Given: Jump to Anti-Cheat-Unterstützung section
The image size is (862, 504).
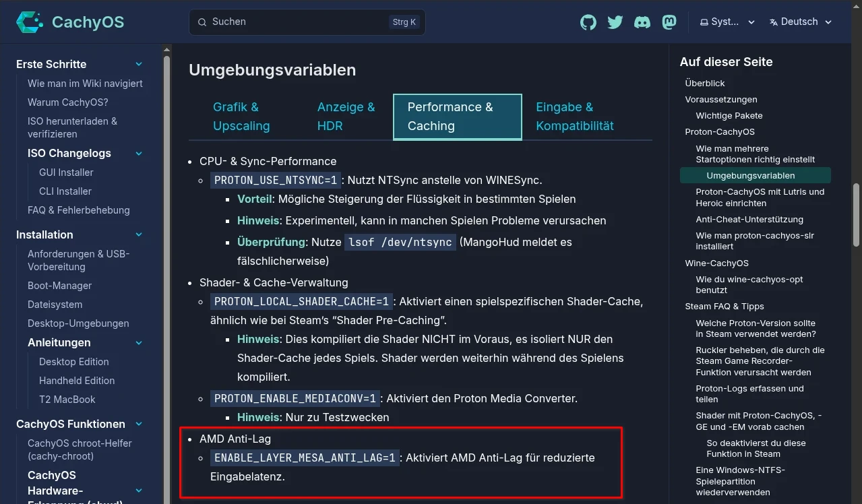Looking at the screenshot, I should (x=749, y=220).
